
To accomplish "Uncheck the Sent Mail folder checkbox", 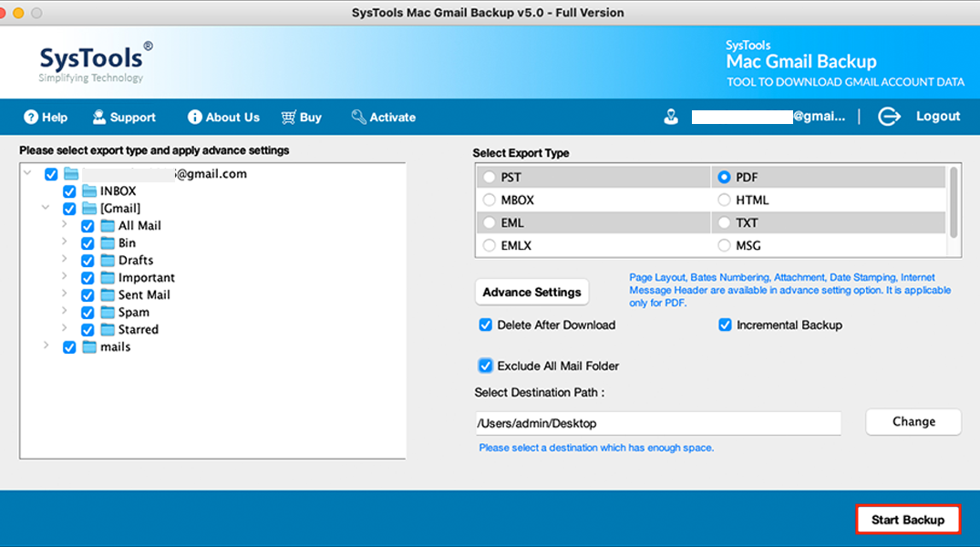I will pos(88,295).
